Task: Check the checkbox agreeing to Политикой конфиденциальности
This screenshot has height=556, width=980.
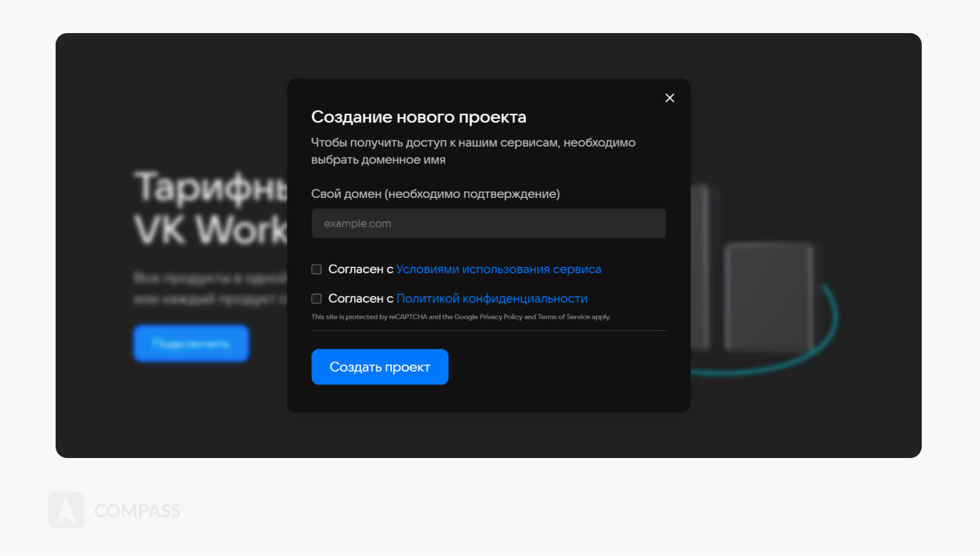Action: tap(316, 299)
